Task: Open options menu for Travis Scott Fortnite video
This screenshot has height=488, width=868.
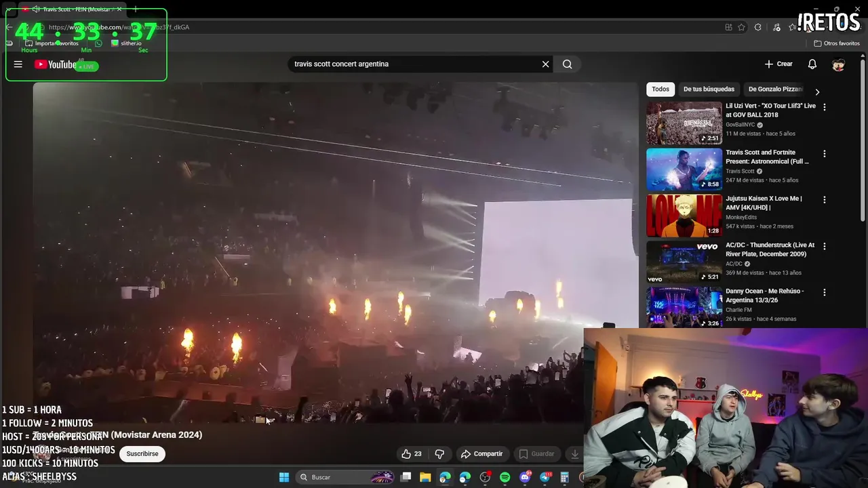Action: 825,154
